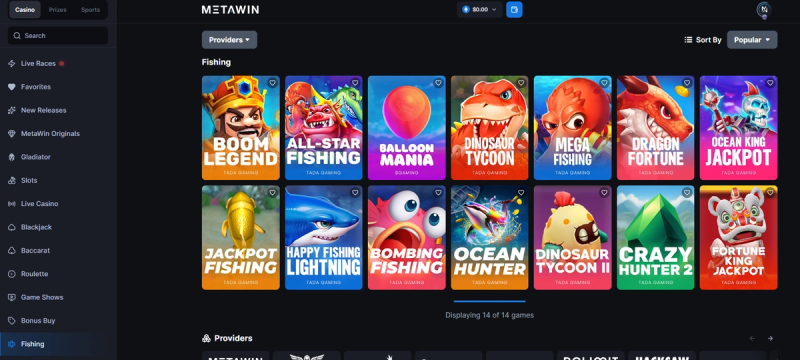Viewport: 800px width, 360px height.
Task: Switch to the Prizes tab
Action: (58, 10)
